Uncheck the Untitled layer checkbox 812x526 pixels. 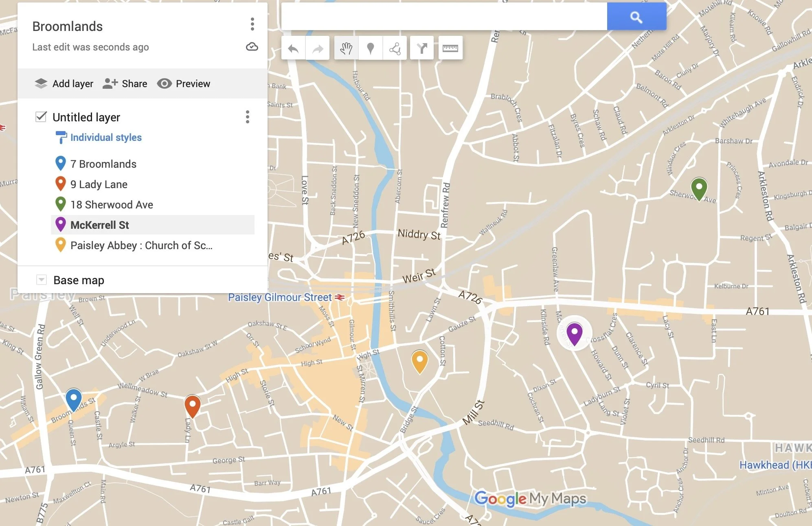click(41, 117)
